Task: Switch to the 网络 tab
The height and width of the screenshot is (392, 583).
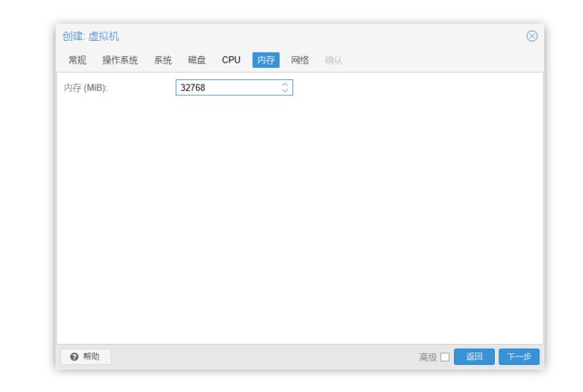Action: click(300, 60)
